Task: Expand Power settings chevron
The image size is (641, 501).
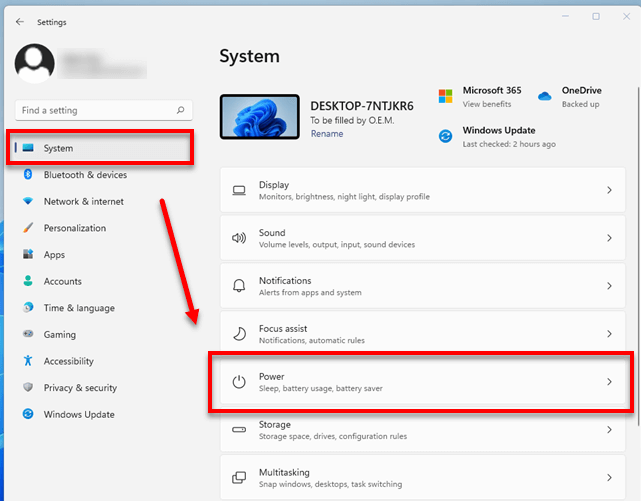Action: click(609, 382)
